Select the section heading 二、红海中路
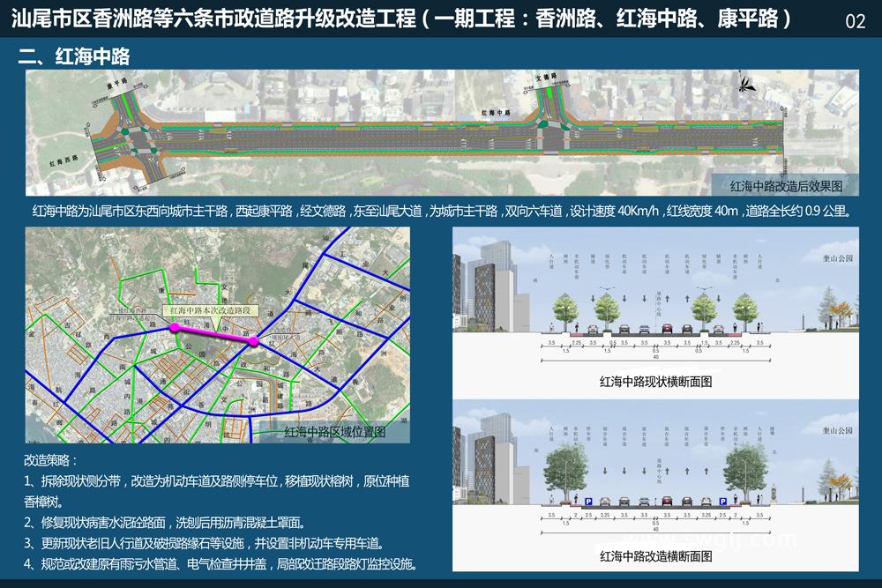This screenshot has height=588, width=882. coord(75,57)
